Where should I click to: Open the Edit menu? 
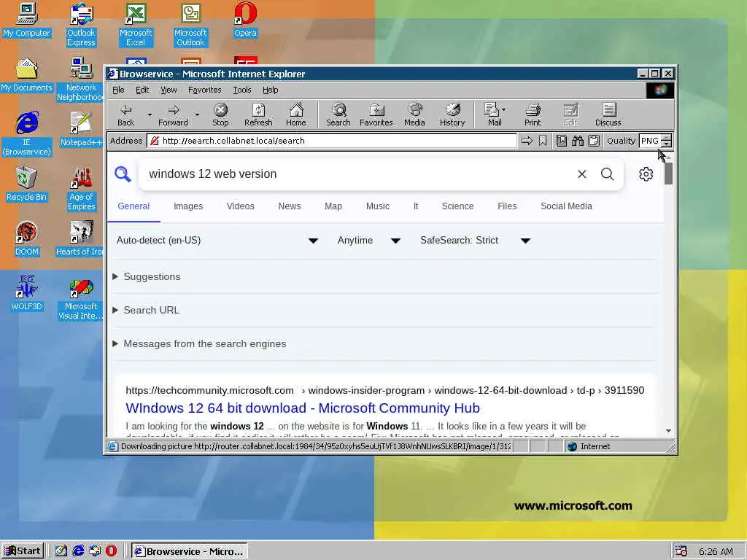(142, 90)
